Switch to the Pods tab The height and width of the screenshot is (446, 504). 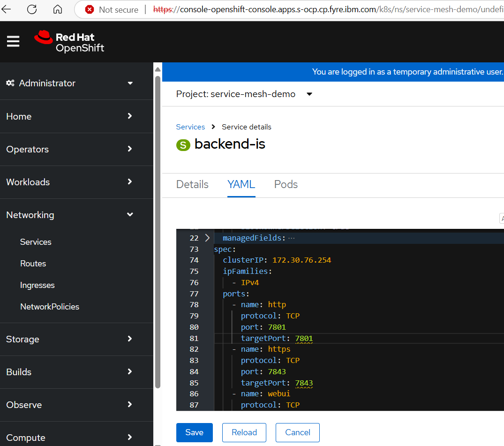tap(286, 185)
